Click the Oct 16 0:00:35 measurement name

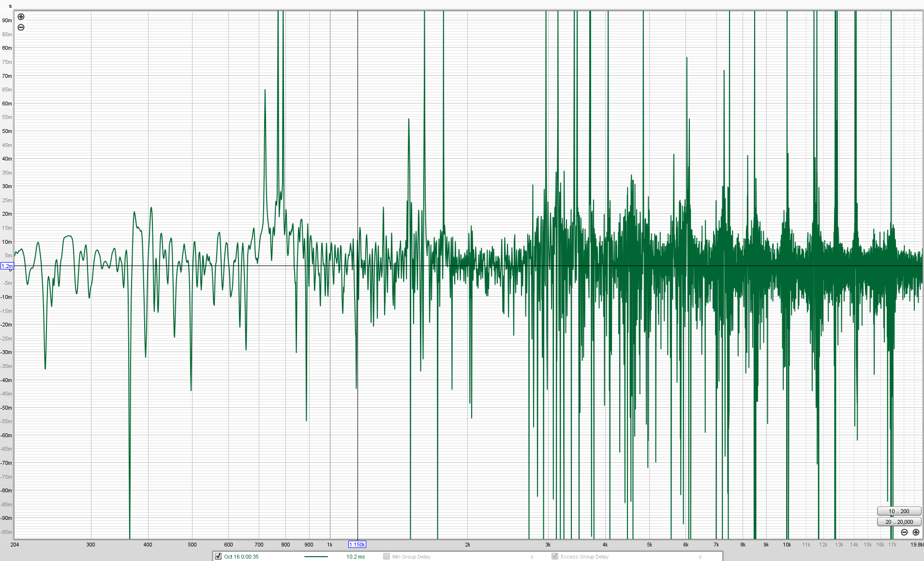(x=241, y=557)
